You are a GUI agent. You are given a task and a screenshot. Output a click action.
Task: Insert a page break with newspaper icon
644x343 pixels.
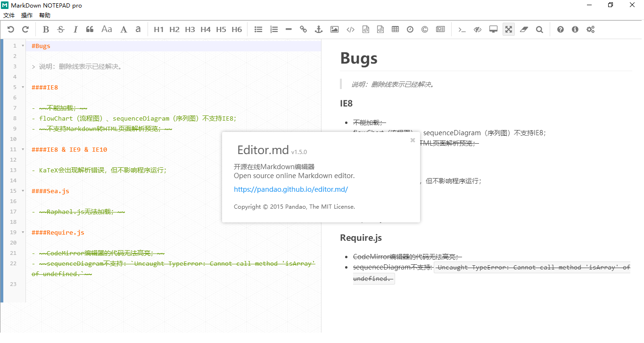[440, 29]
